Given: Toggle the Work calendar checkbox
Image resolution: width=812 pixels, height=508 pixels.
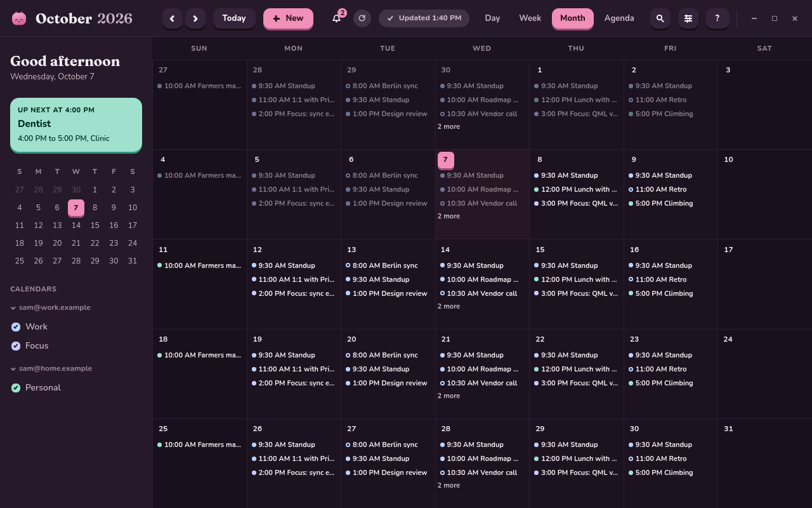Looking at the screenshot, I should pyautogui.click(x=16, y=326).
